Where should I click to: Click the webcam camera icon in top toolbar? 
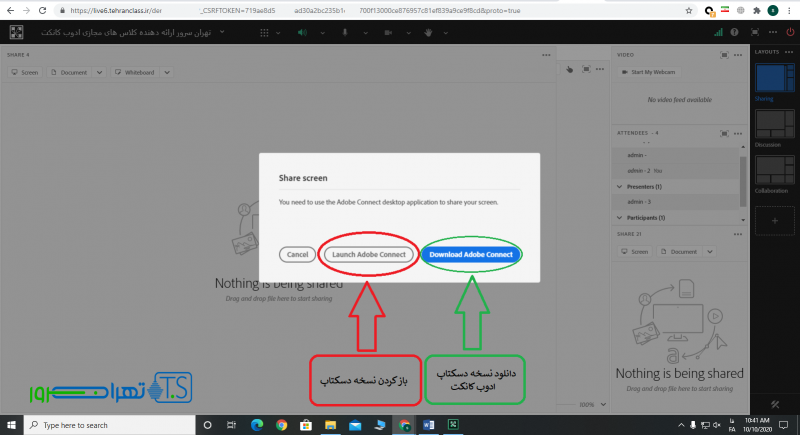(387, 32)
